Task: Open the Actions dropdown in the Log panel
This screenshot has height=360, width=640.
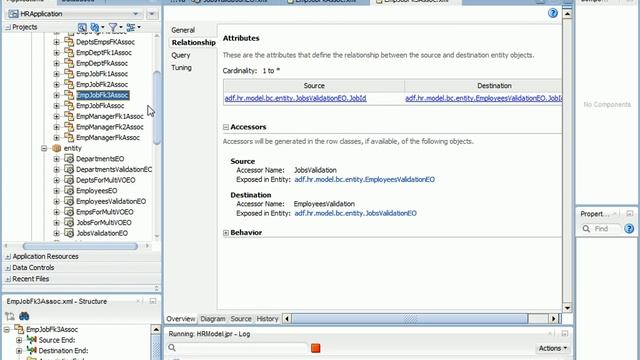Action: point(553,348)
